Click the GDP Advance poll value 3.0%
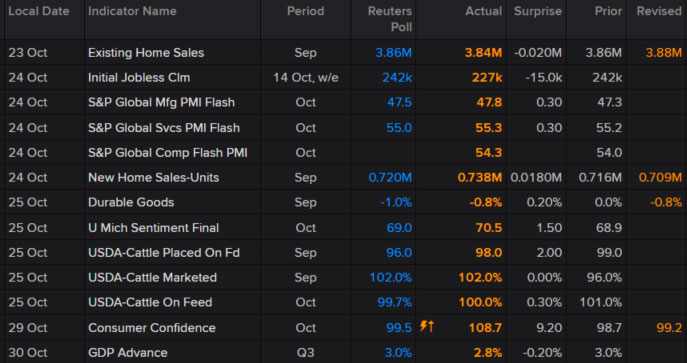This screenshot has height=363, width=687. pos(398,352)
